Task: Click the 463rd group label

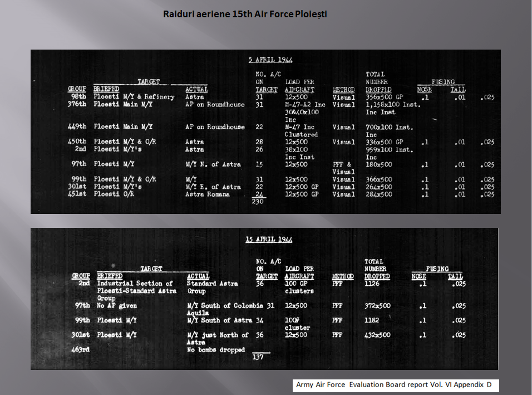Action: (80, 349)
